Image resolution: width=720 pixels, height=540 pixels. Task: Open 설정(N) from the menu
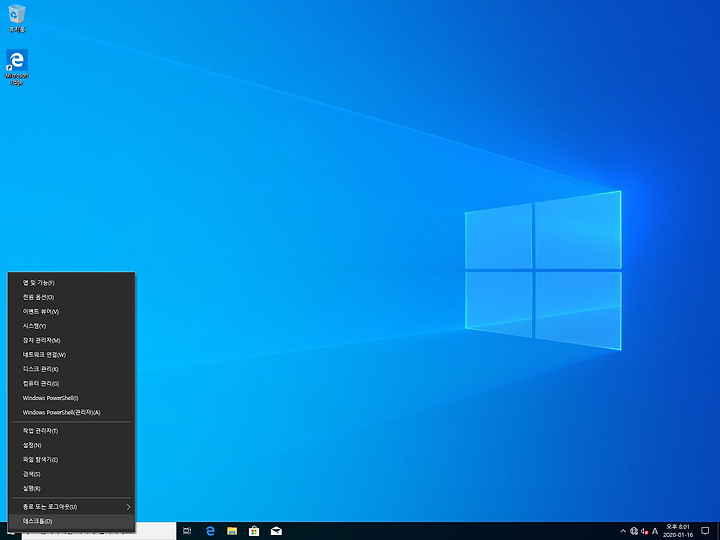click(72, 445)
